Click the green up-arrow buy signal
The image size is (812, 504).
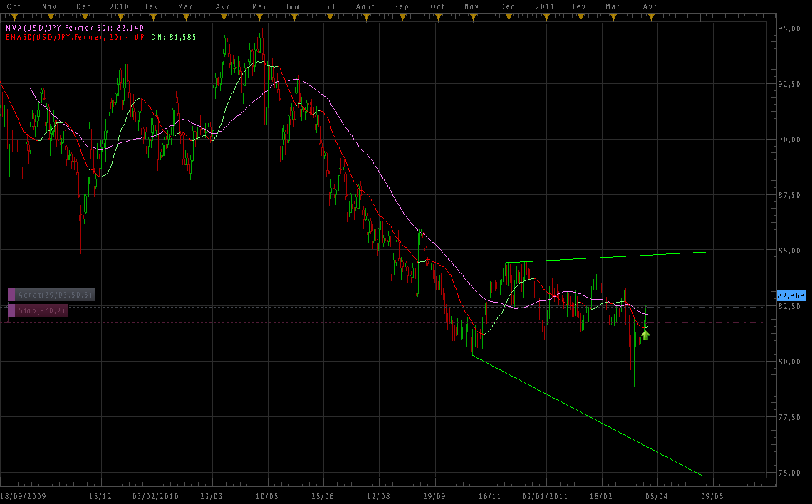(645, 334)
